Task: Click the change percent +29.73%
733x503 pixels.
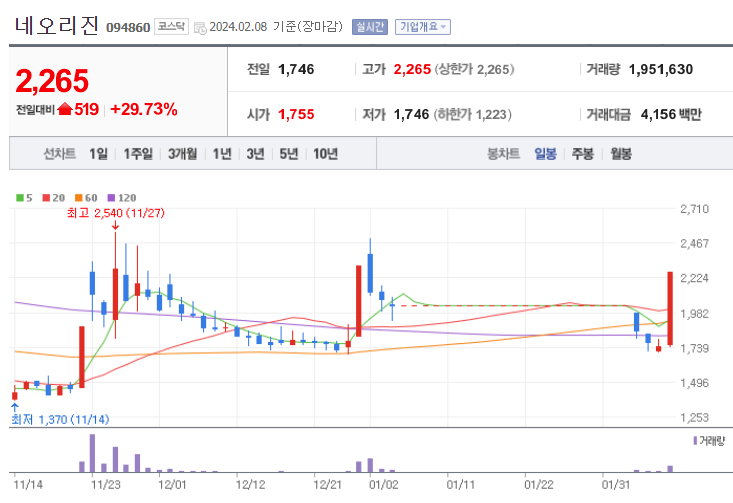Action: tap(144, 109)
